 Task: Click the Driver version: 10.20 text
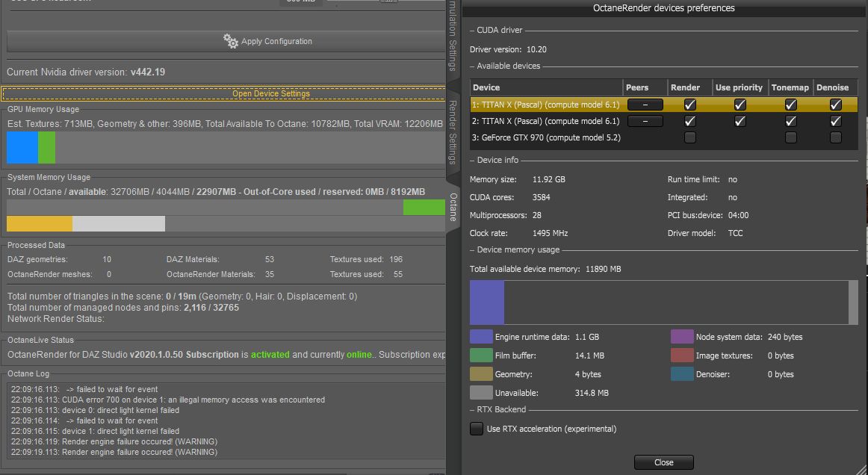pos(508,49)
